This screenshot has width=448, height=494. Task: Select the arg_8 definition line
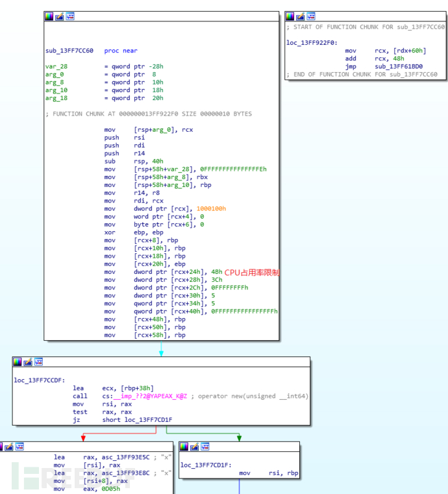tap(105, 82)
